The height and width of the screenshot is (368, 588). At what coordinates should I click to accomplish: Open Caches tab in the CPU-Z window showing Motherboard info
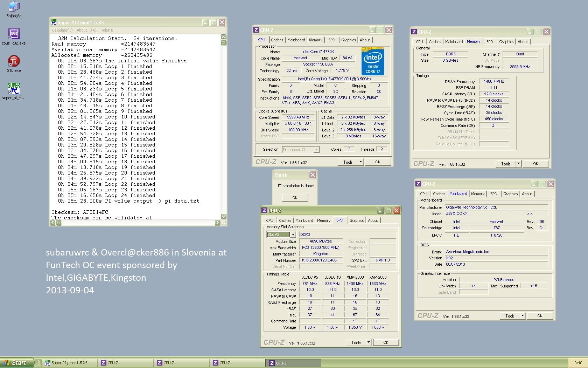pyautogui.click(x=439, y=194)
